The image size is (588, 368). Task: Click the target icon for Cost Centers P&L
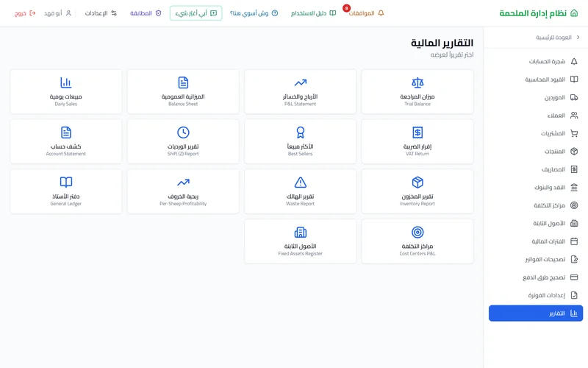(x=417, y=233)
